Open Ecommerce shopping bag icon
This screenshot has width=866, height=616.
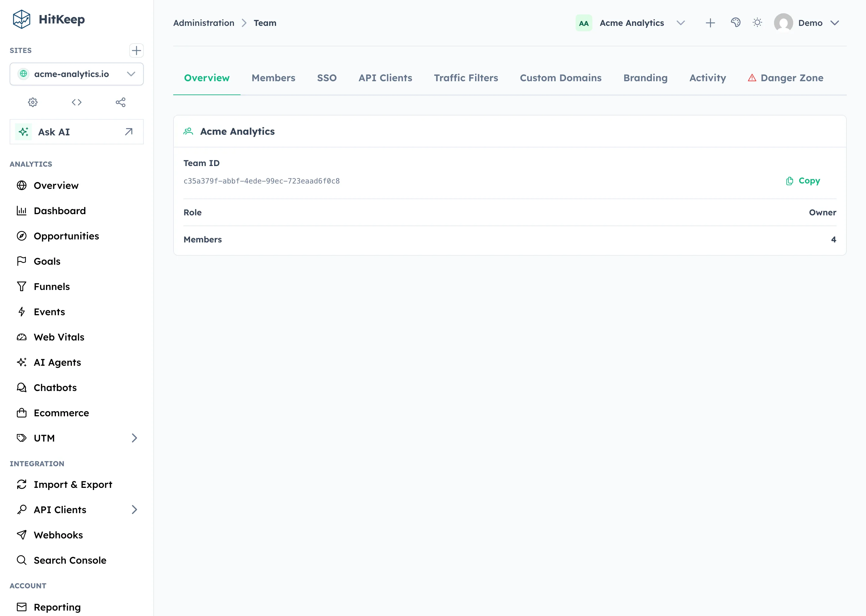pos(22,413)
